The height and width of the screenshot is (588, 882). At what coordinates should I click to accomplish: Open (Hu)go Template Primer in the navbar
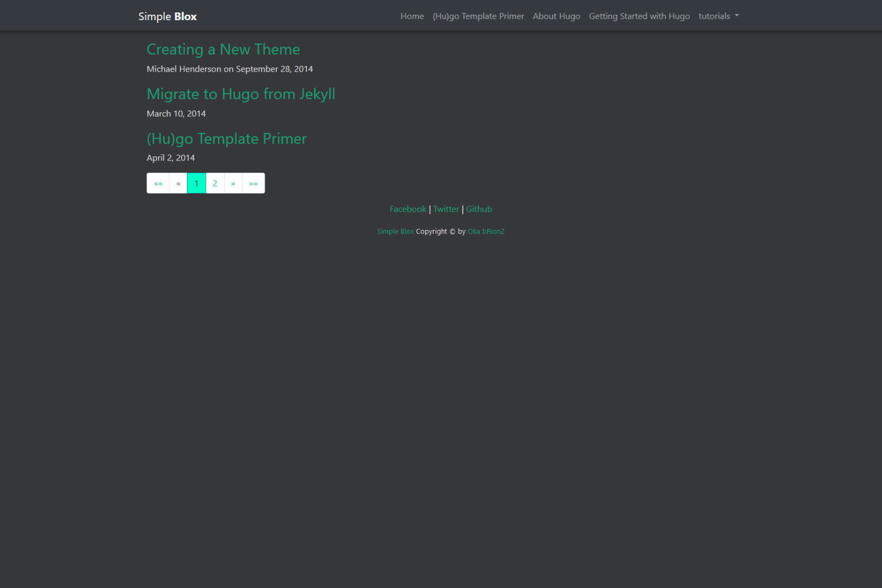478,16
